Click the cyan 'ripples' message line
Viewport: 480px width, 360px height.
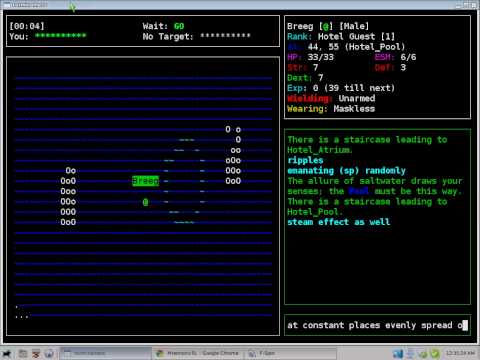pos(305,160)
